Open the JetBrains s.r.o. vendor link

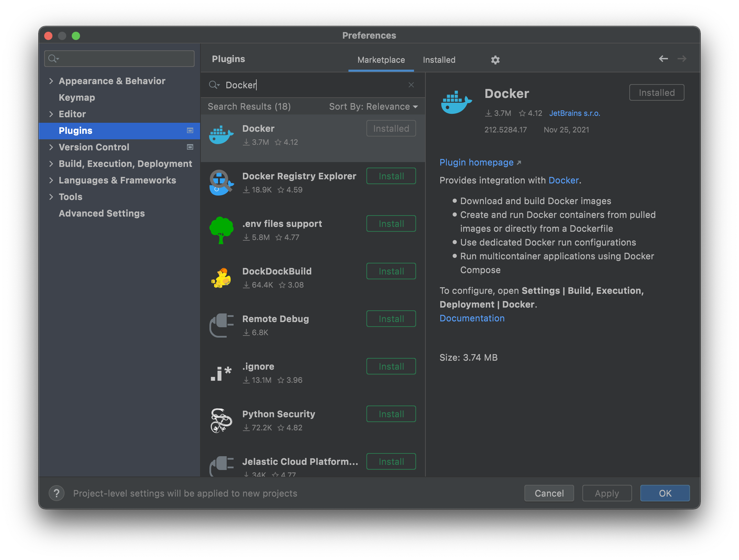(574, 113)
